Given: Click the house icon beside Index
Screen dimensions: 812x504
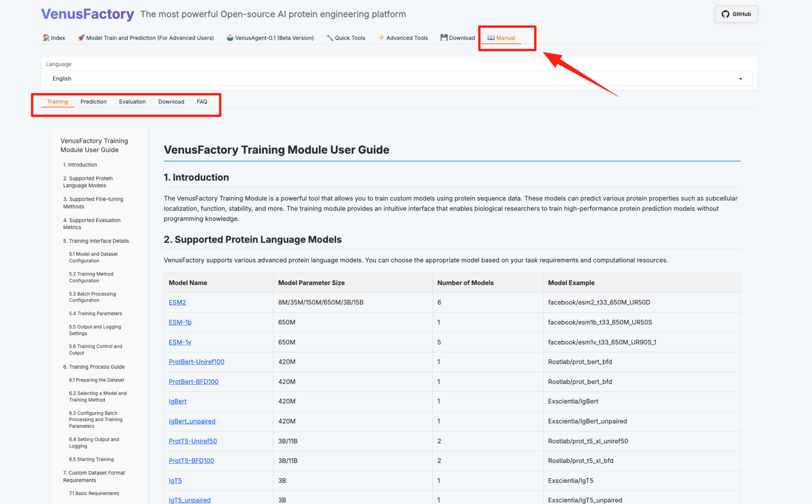Looking at the screenshot, I should 46,38.
